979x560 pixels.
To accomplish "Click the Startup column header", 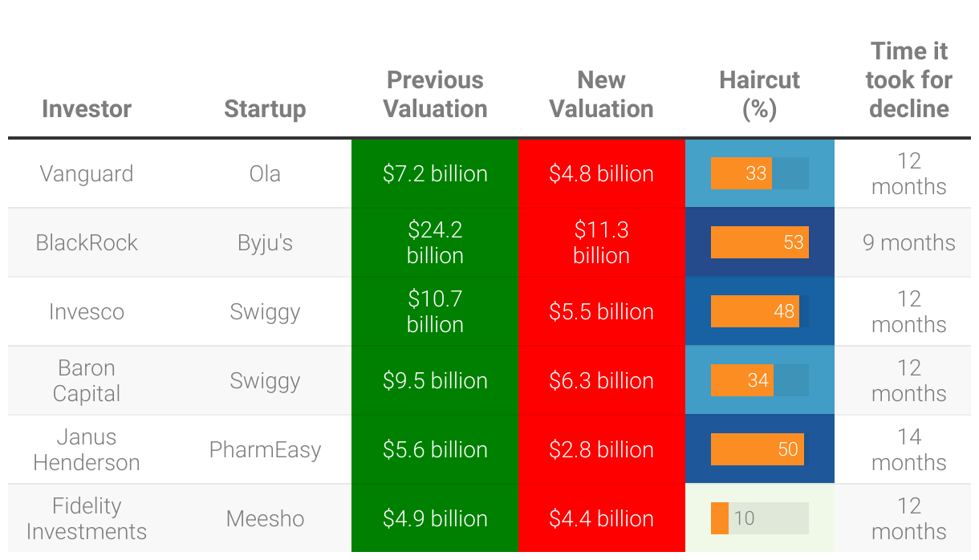I will [265, 108].
